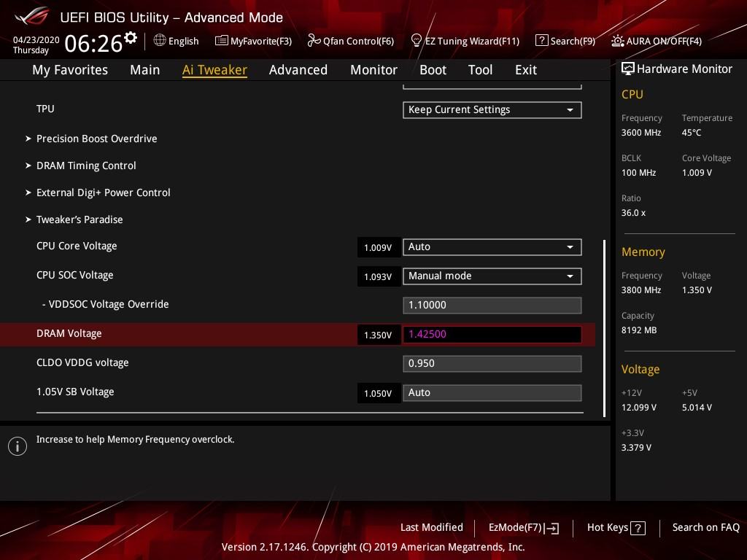
Task: Click EZ Tuning Wizard(F11) label
Action: coord(472,42)
